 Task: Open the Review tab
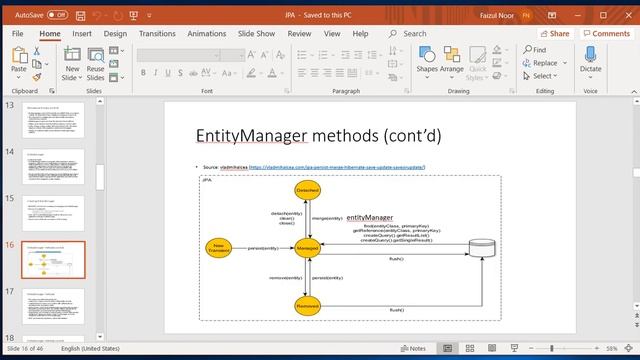299,33
